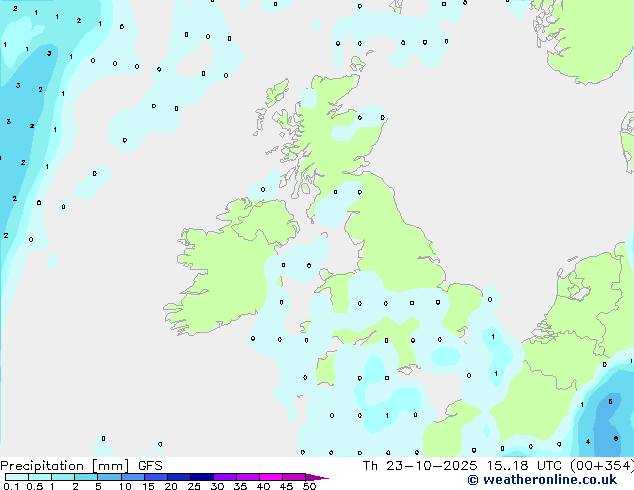Click the legend tick label '0.5'
This screenshot has height=490, width=634.
[35, 486]
